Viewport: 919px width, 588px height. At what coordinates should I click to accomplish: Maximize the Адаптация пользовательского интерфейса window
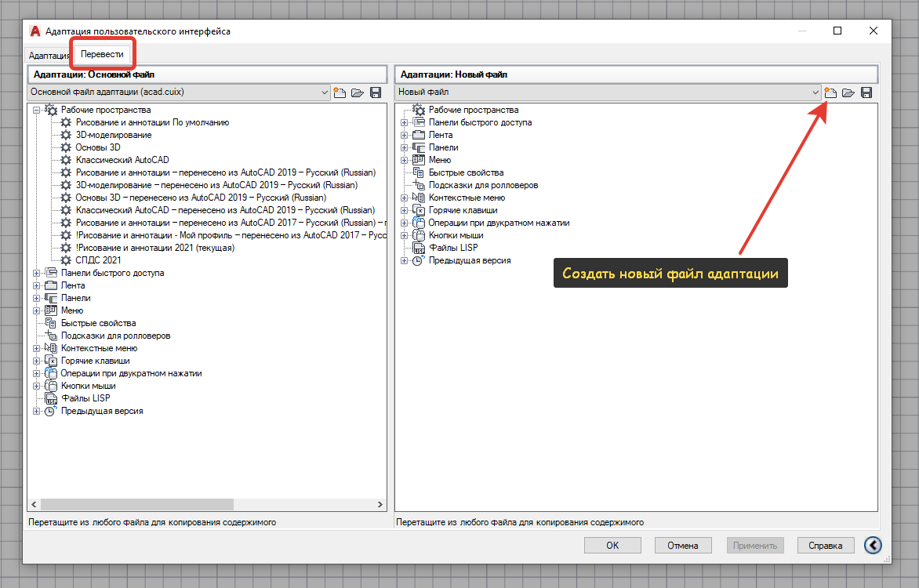click(x=837, y=31)
